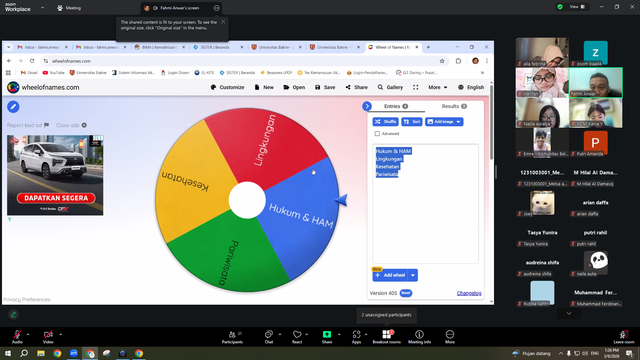Report bad ad flag

coord(28,125)
